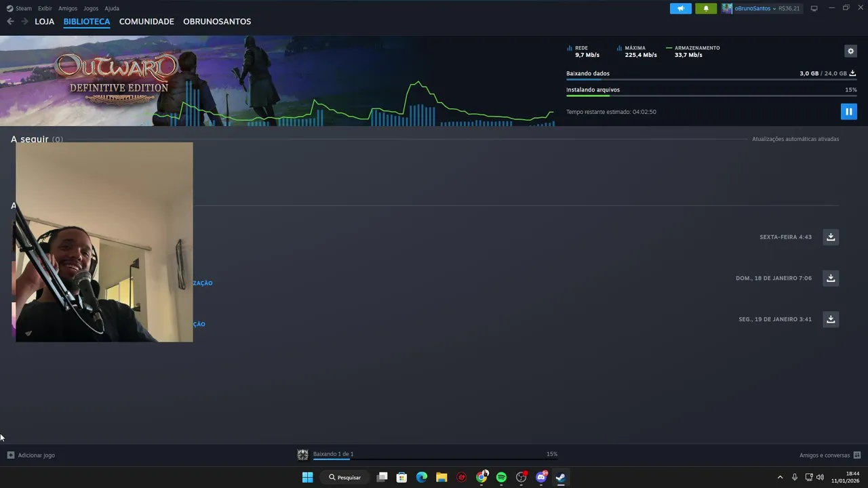The image size is (868, 488).
Task: Click Atualizações automáticas ativadas text
Action: tap(795, 139)
